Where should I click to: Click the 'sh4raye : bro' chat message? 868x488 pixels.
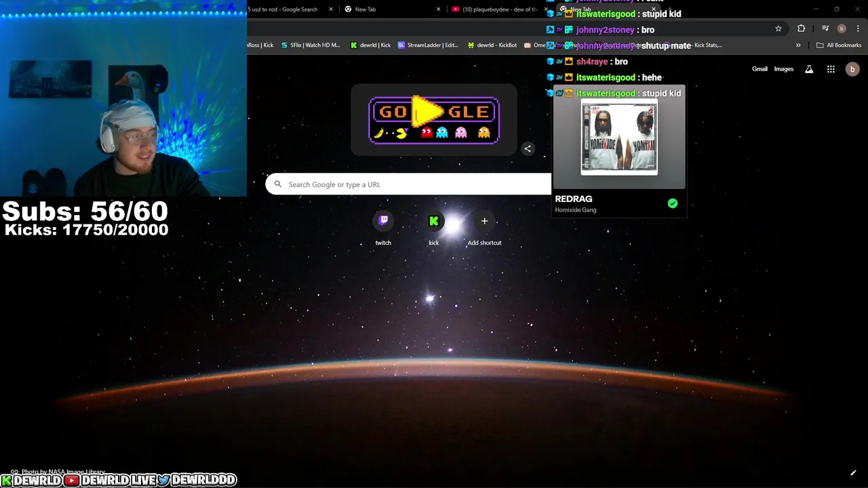coord(588,62)
